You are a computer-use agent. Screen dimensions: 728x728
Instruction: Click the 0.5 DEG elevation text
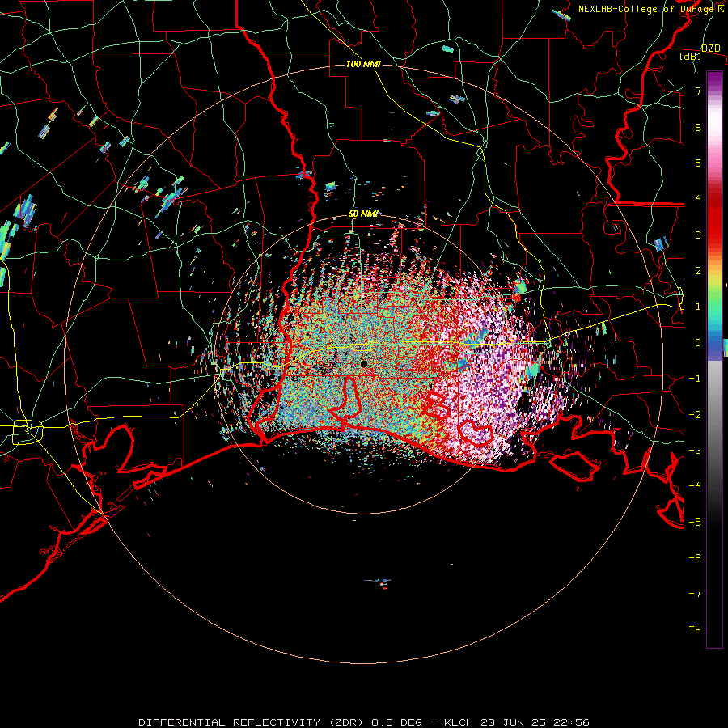pyautogui.click(x=397, y=722)
